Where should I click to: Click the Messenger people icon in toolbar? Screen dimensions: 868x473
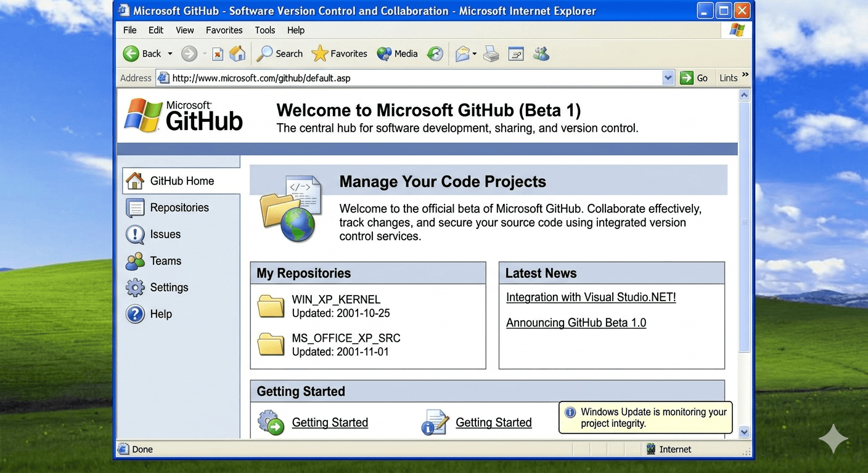[541, 54]
